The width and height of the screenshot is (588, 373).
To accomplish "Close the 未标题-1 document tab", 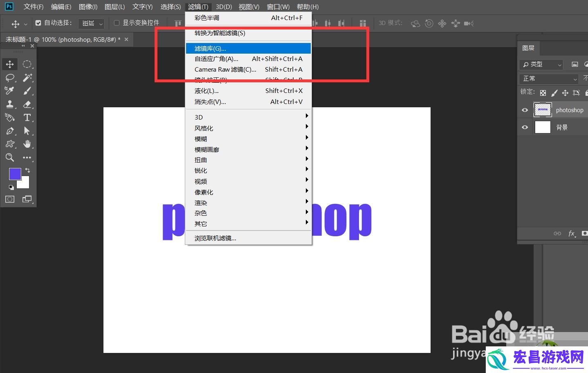I will click(x=126, y=39).
